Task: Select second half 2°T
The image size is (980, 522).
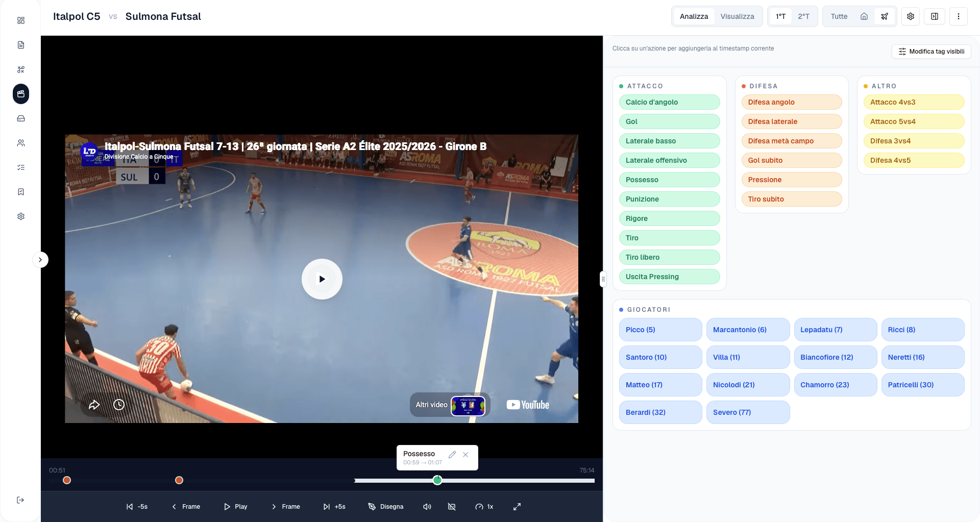Action: pyautogui.click(x=803, y=16)
